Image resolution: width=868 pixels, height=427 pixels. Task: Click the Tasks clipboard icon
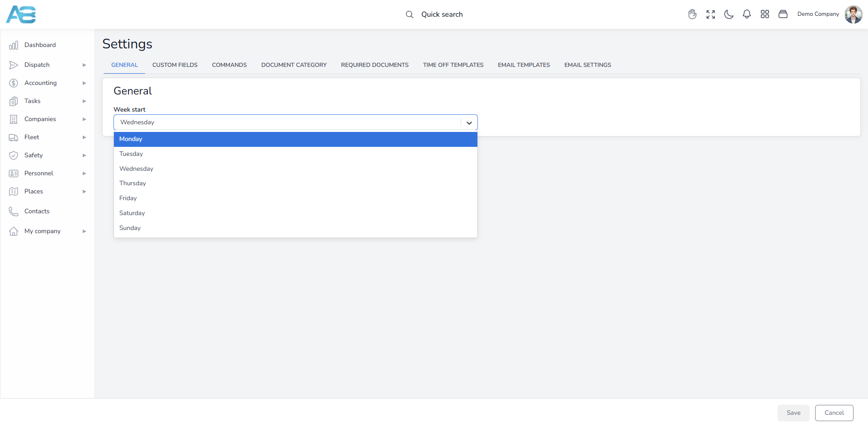click(14, 101)
